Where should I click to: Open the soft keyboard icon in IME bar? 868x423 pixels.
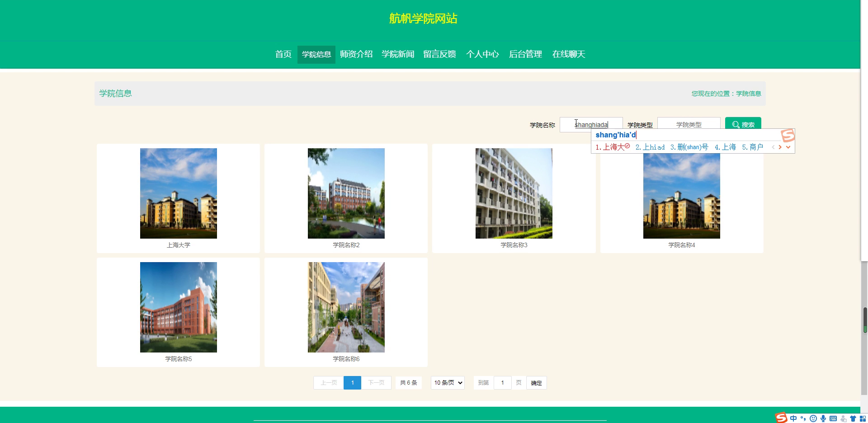point(833,418)
